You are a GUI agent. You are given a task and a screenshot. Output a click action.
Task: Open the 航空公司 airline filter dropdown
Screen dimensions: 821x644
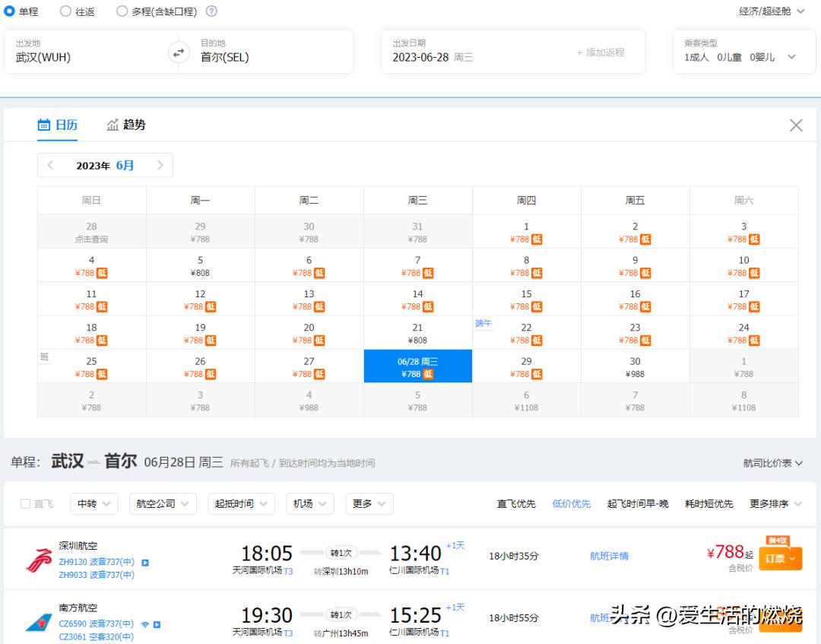click(162, 503)
